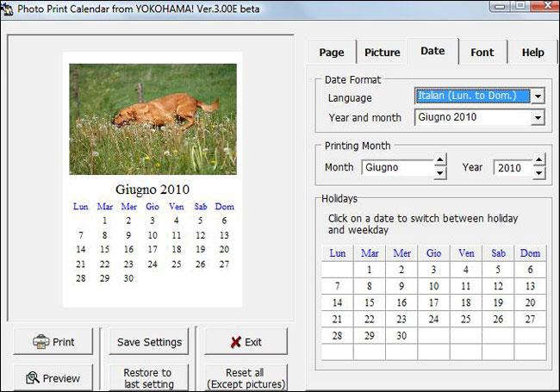Decrease month with the down arrow
The height and width of the screenshot is (392, 560).
[x=440, y=173]
